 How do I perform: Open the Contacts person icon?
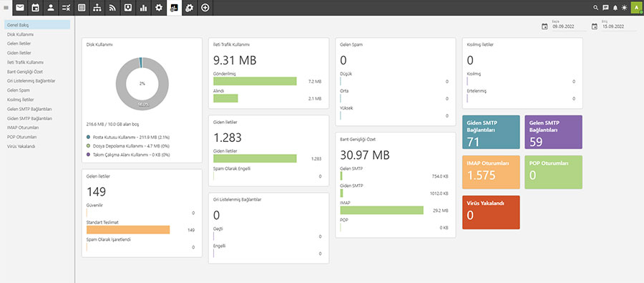coord(51,7)
